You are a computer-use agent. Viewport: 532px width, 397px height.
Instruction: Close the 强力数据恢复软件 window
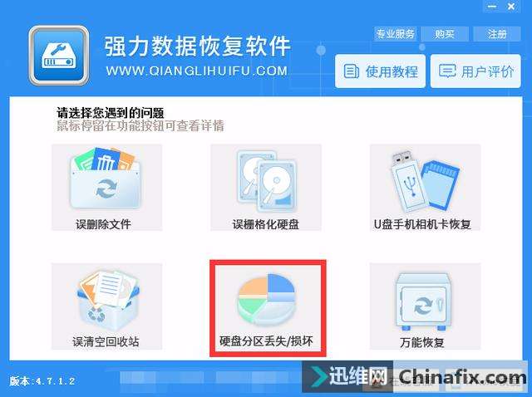pos(511,7)
